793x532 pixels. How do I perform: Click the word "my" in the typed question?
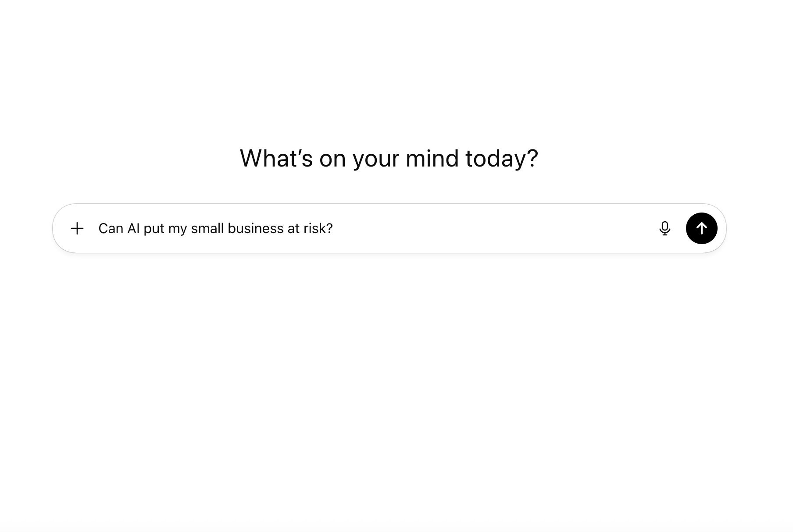[178, 229]
